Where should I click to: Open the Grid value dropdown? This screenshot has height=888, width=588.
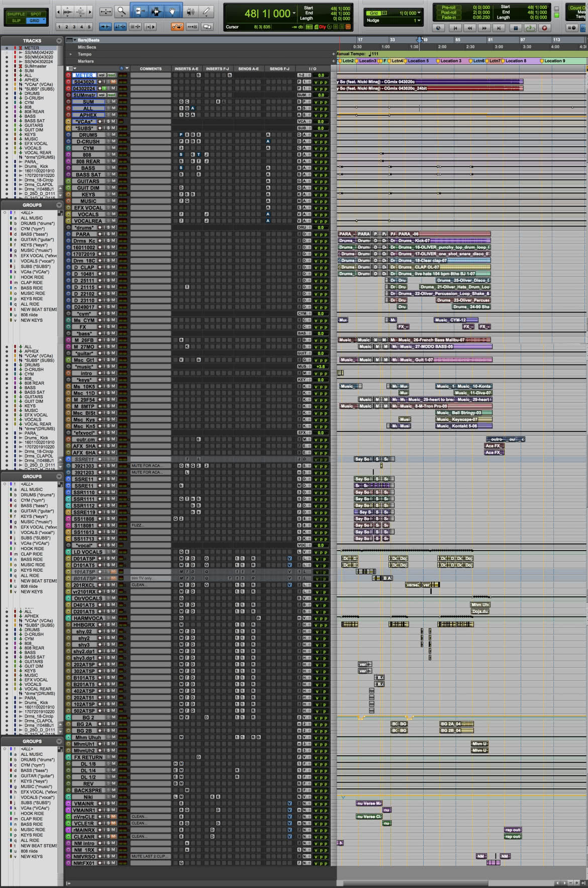pyautogui.click(x=419, y=13)
